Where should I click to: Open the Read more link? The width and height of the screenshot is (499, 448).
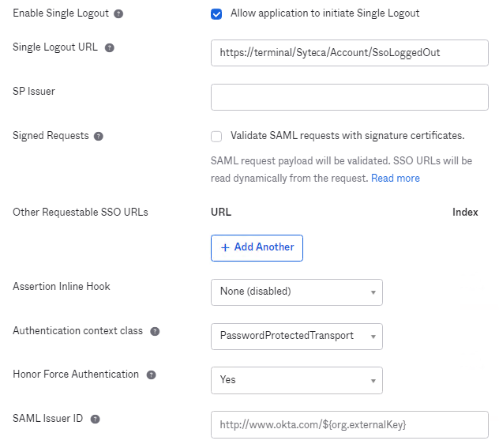click(x=396, y=179)
